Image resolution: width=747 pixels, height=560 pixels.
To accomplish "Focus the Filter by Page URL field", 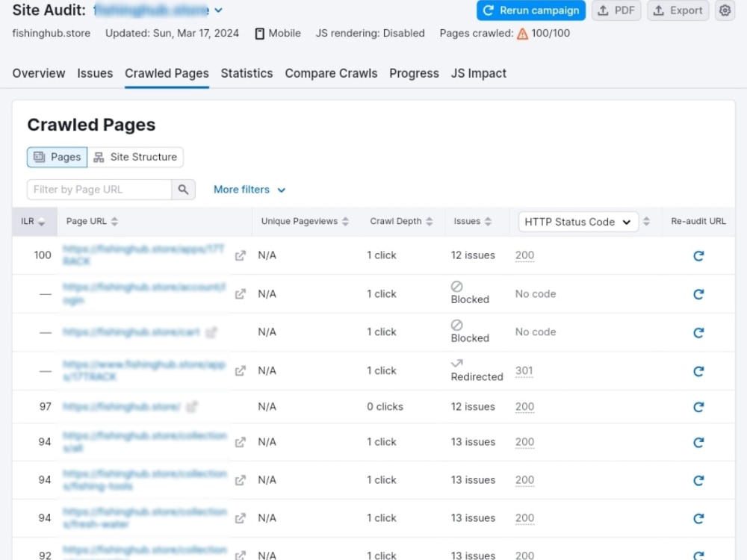I will click(x=99, y=190).
